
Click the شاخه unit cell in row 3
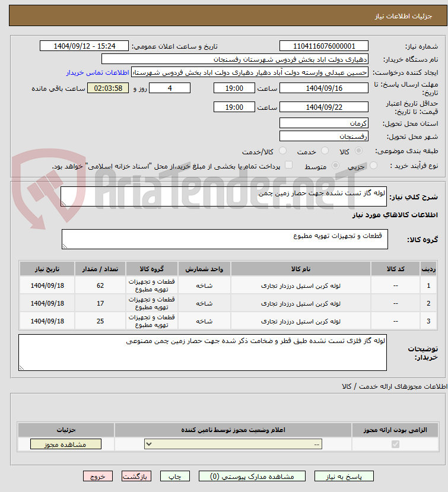pyautogui.click(x=204, y=321)
